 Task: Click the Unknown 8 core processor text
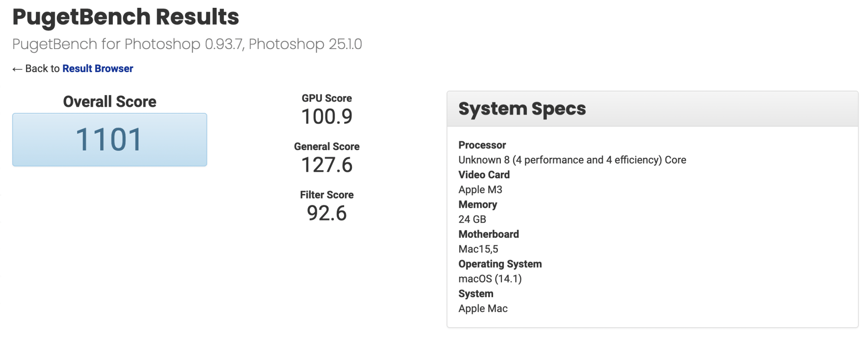(572, 160)
